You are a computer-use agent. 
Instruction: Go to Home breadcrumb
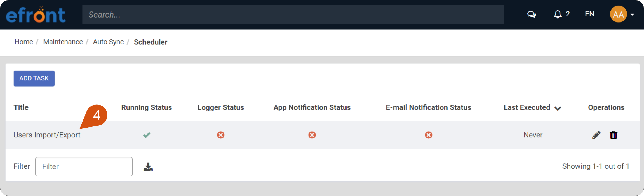[24, 42]
